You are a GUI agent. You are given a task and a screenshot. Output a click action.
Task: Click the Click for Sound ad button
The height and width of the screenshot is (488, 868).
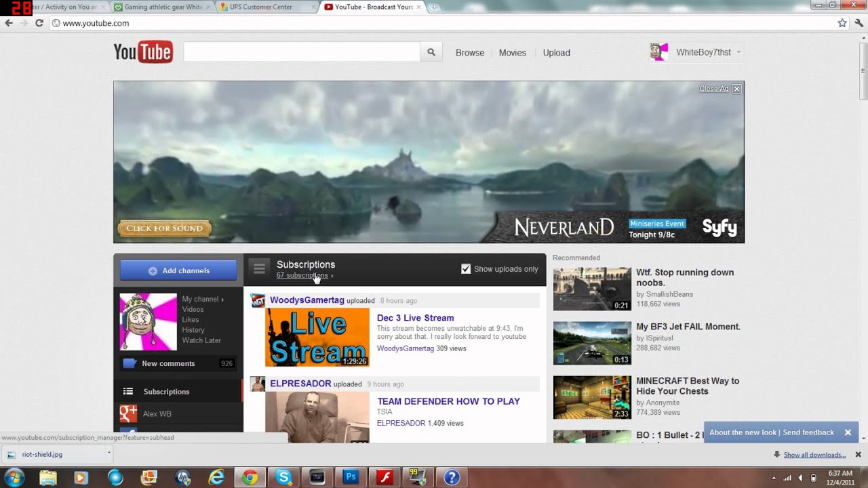(165, 228)
